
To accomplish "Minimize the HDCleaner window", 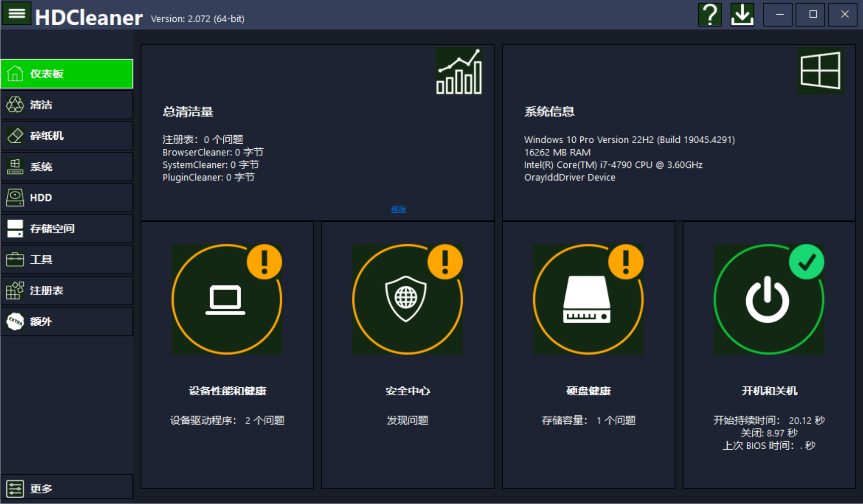I will [x=778, y=15].
